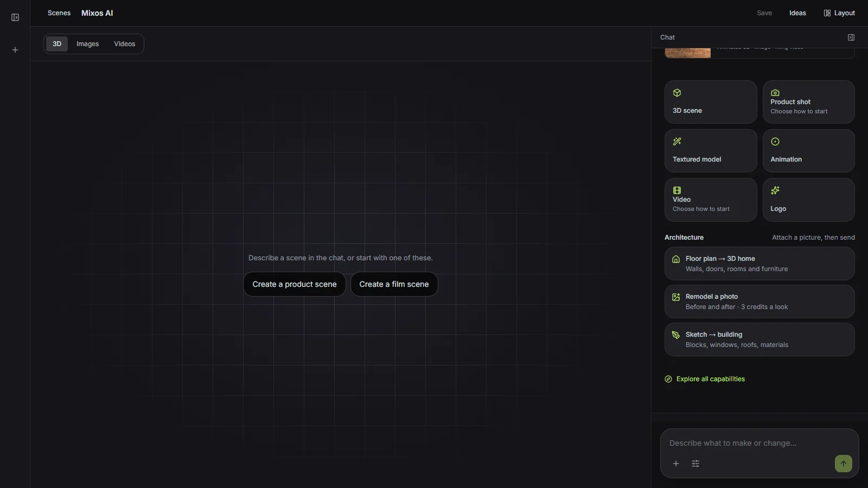Switch to the Images tab
The image size is (868, 488).
tap(87, 44)
